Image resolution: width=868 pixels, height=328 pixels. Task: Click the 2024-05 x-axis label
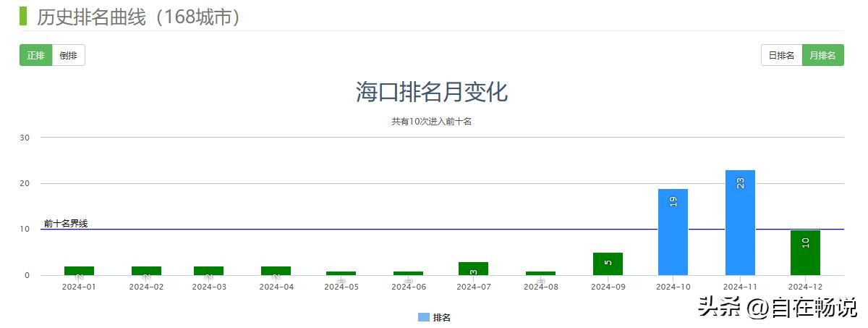click(x=341, y=287)
